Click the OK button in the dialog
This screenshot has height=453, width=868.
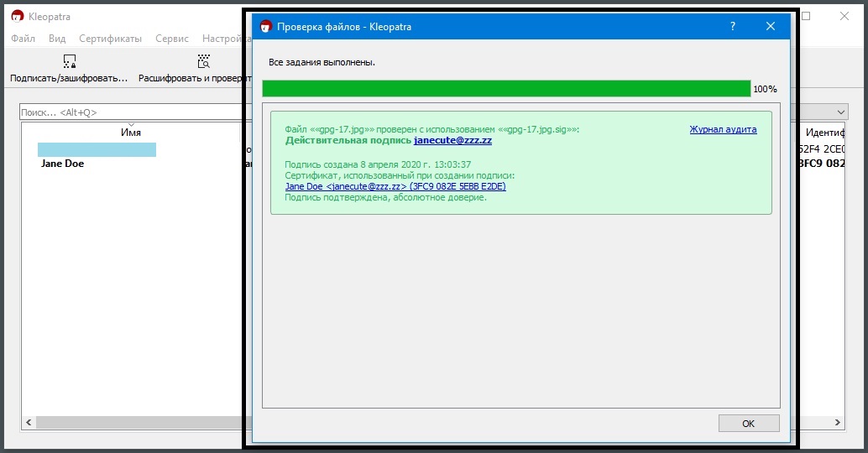click(749, 423)
